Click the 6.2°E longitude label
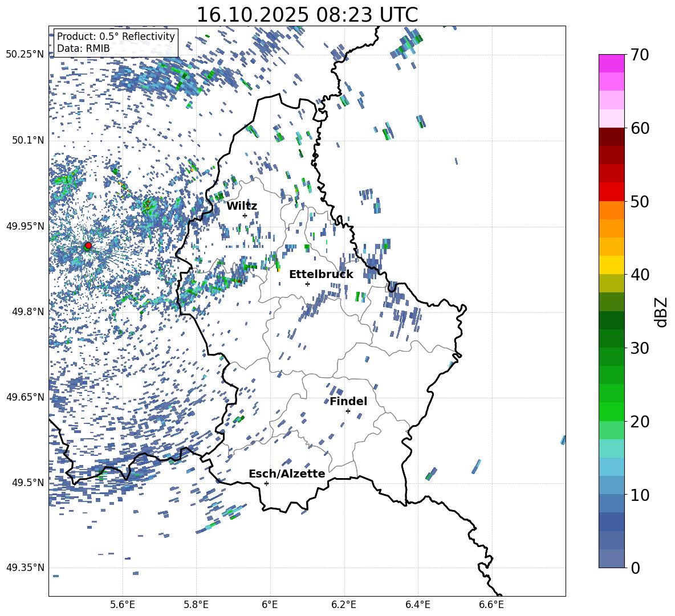The height and width of the screenshot is (616, 675). [344, 605]
